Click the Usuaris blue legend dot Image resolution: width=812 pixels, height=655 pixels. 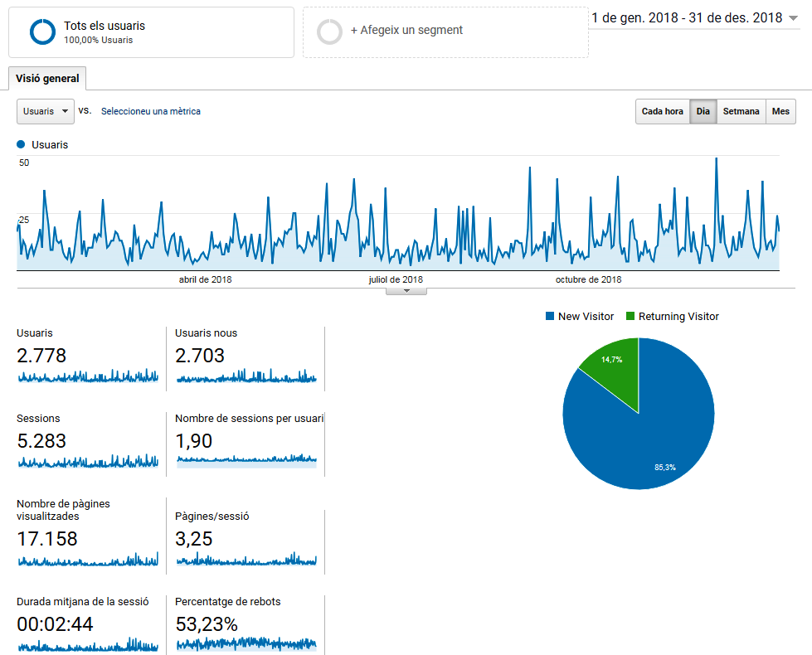(21, 144)
